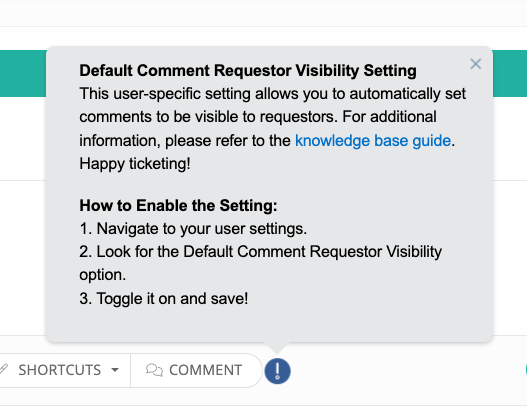
Task: Close the visibility setting popover
Action: [475, 64]
